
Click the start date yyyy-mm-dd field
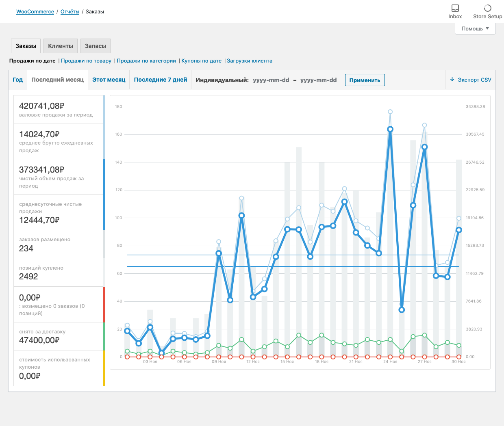[271, 80]
